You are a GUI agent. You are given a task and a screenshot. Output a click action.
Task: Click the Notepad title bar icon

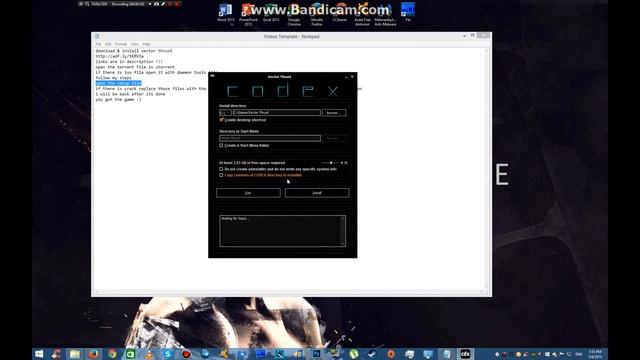[x=97, y=36]
